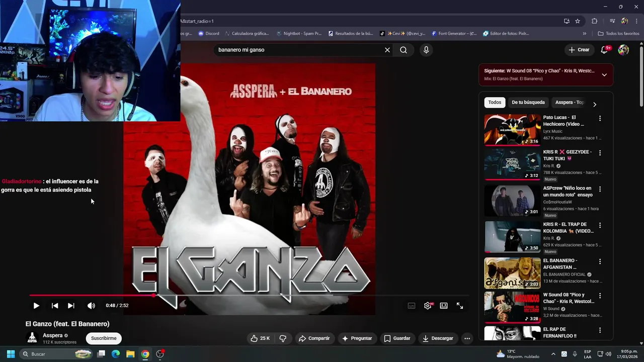Open the Discord bookmark

point(209,34)
